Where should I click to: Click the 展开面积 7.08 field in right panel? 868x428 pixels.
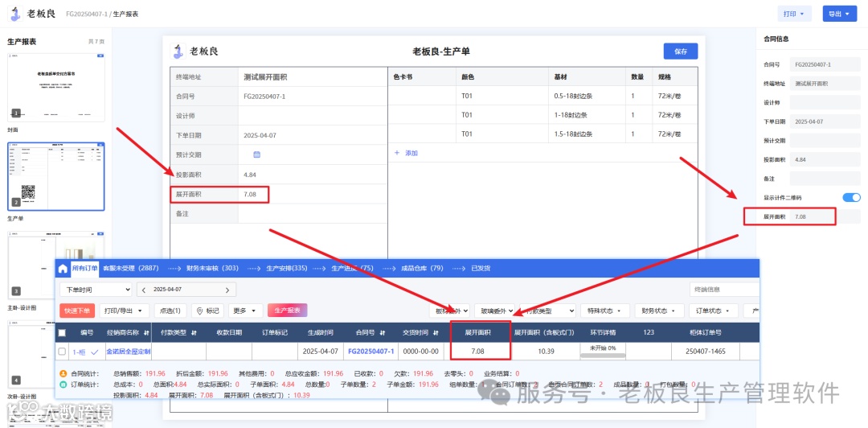(825, 216)
